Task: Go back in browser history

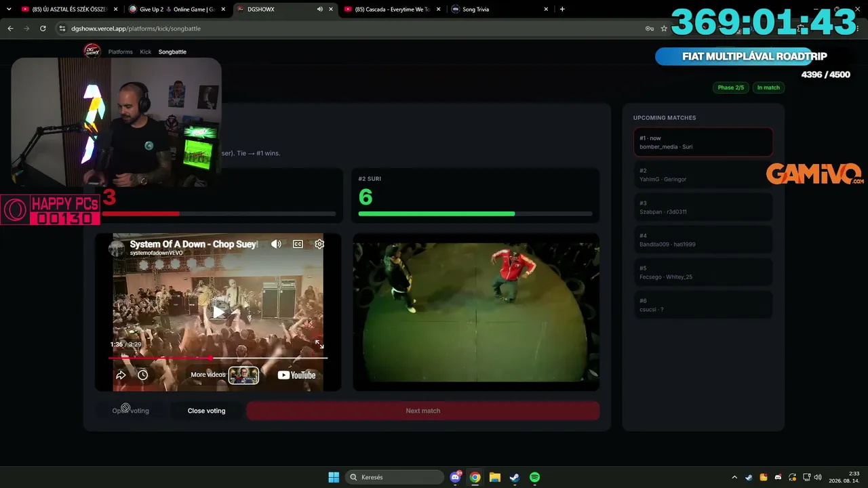Action: (x=10, y=28)
